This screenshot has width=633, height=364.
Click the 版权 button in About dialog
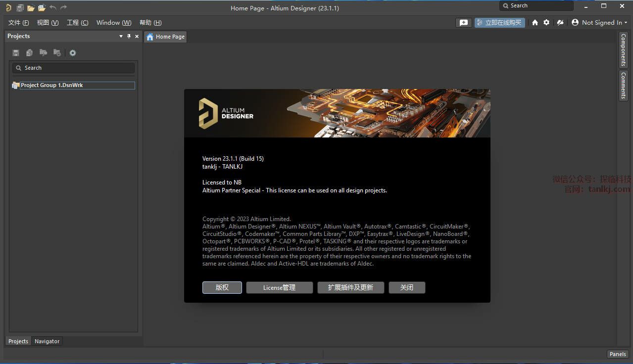point(222,287)
